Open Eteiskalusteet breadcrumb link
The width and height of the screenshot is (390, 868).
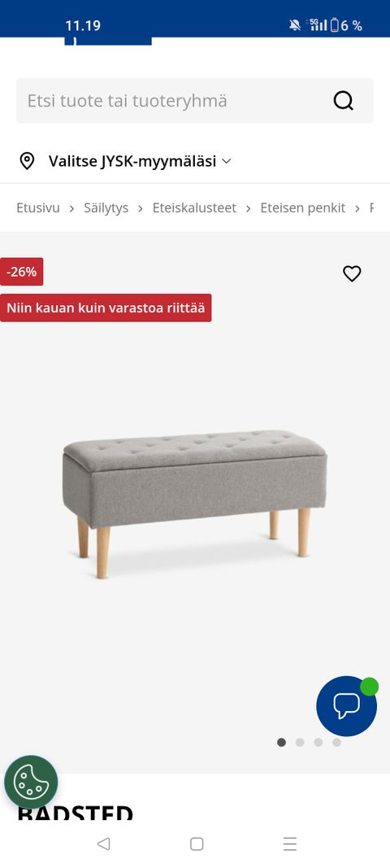pyautogui.click(x=194, y=208)
